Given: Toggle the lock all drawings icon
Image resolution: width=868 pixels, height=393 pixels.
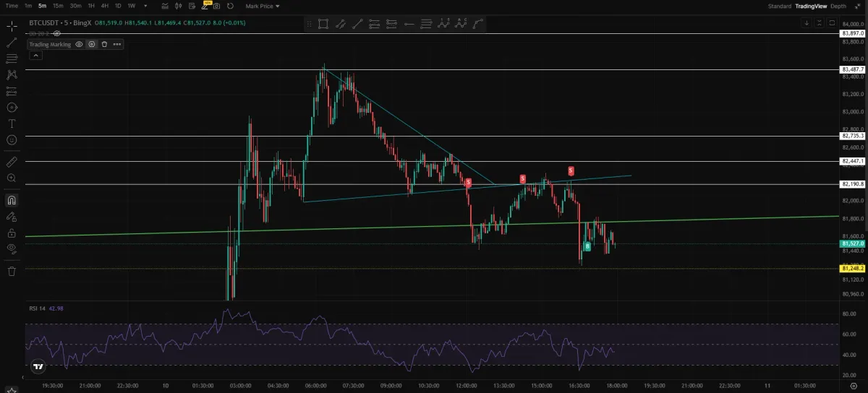Looking at the screenshot, I should pos(12,233).
